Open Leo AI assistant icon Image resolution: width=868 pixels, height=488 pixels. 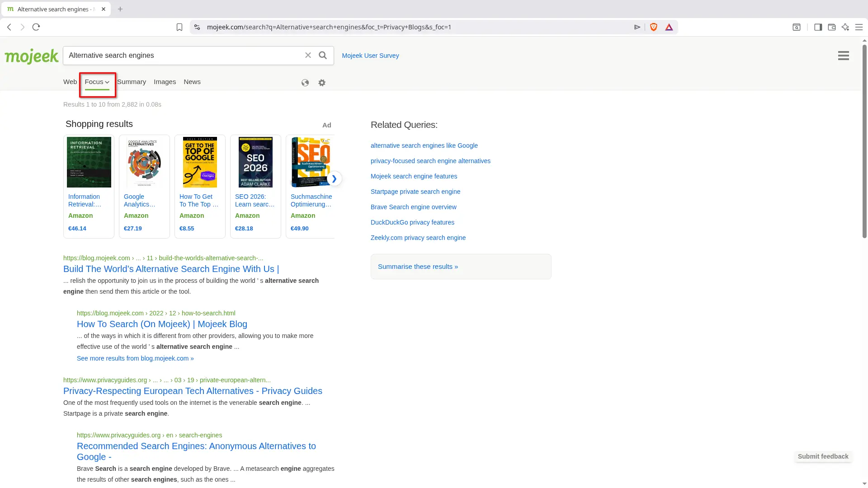[845, 27]
